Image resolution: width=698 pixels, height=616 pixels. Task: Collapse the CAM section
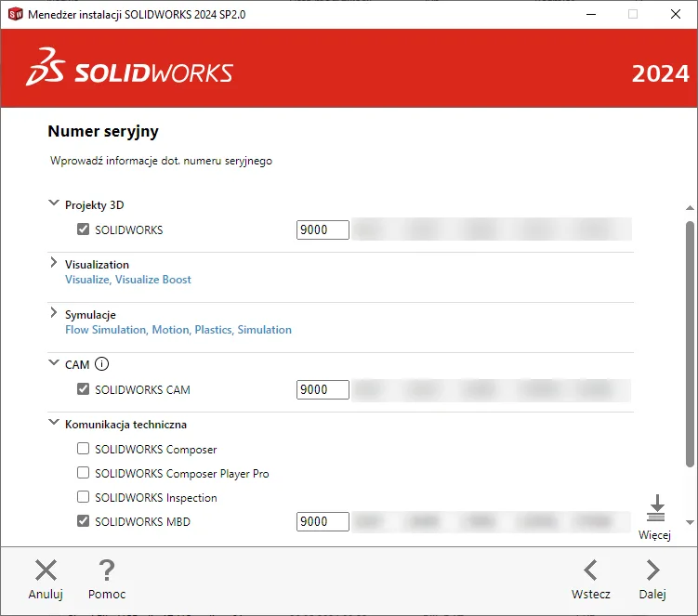53,362
